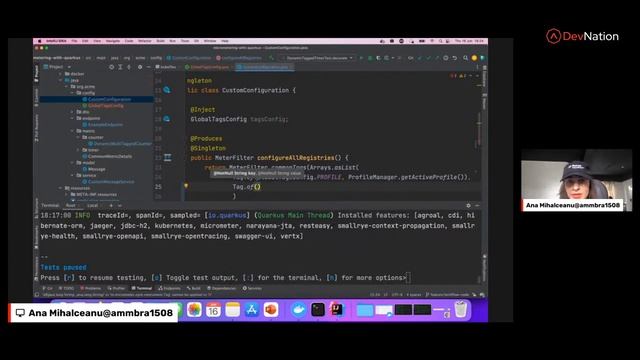Screen dimensions: 640x360
Task: Click the red errors indicator in editor corner
Action: point(453,76)
